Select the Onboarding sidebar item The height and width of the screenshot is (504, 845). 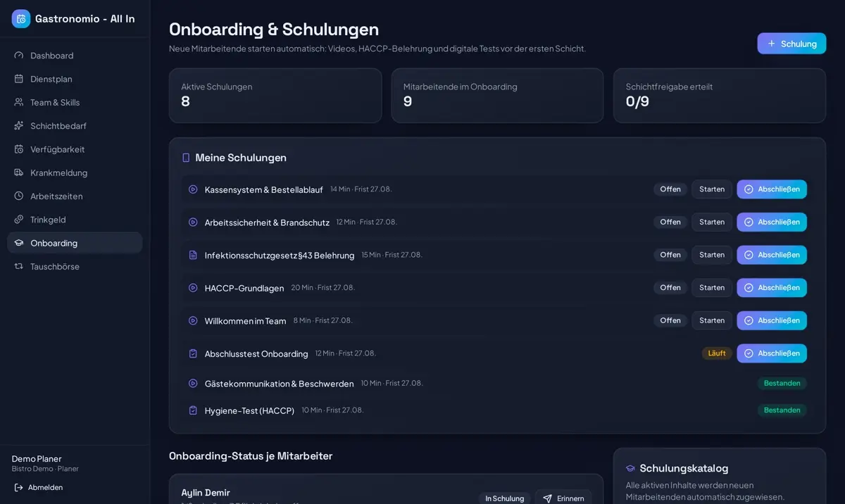pos(75,243)
